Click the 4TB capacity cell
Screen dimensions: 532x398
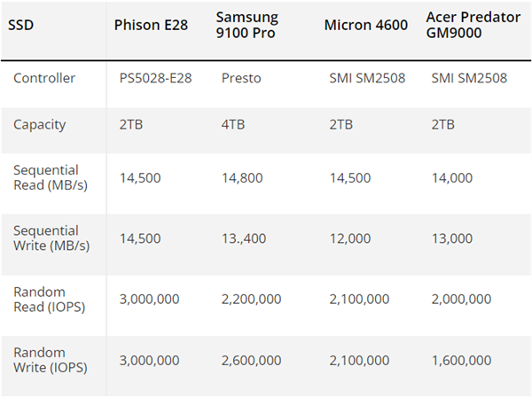coord(233,125)
